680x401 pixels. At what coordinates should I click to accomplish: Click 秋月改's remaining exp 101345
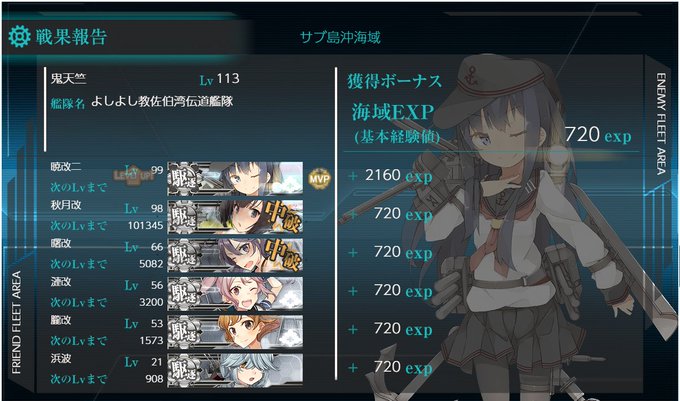[145, 225]
